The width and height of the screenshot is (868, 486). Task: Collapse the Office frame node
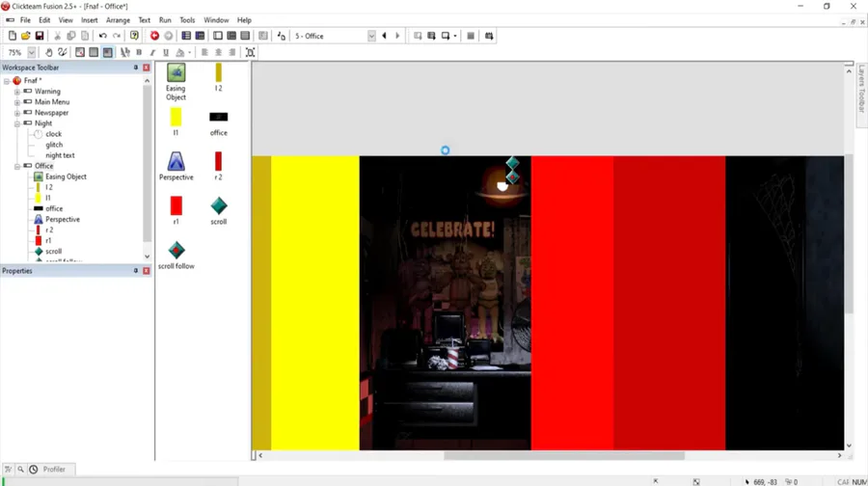click(17, 166)
